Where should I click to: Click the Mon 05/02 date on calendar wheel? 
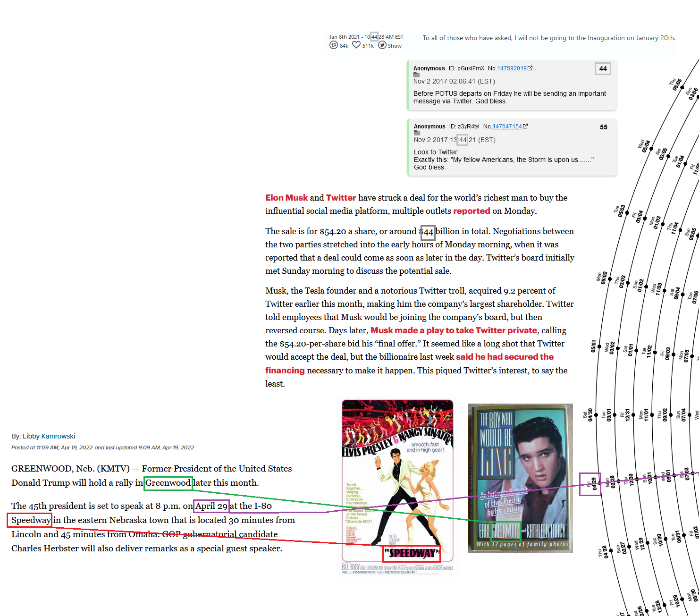(602, 278)
